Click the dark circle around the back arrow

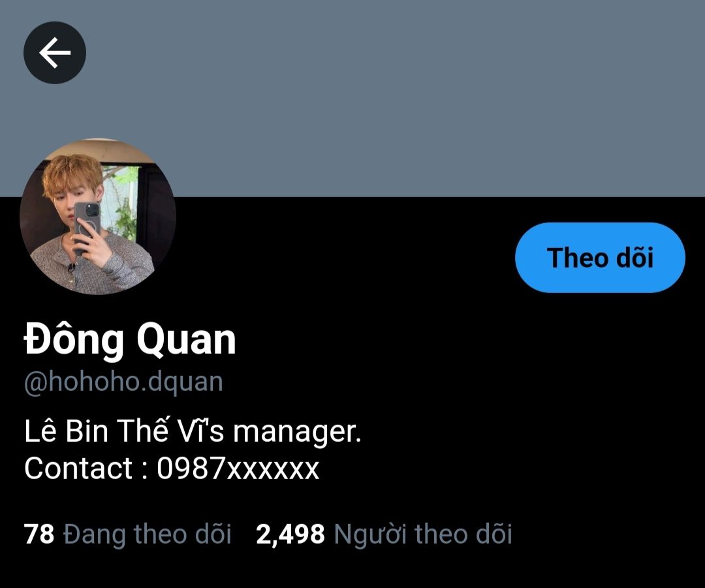click(55, 53)
